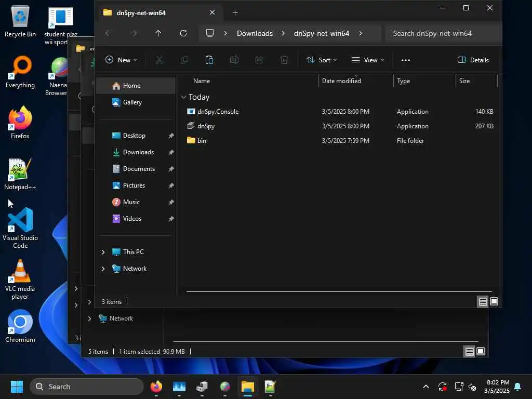Screen dimensions: 532x399
Task: Open Gallery in the sidebar
Action: [136, 102]
